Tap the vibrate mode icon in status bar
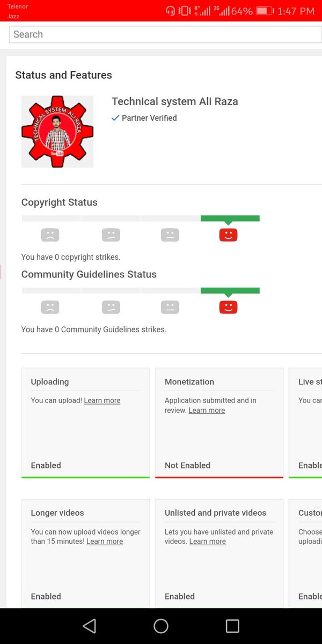Image resolution: width=322 pixels, height=644 pixels. click(185, 11)
